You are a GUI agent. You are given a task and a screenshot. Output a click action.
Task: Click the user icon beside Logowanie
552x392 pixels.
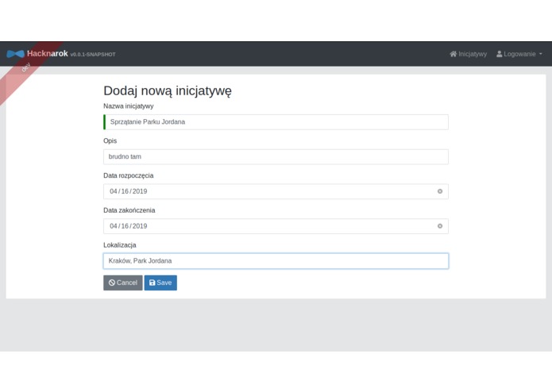[x=500, y=54]
